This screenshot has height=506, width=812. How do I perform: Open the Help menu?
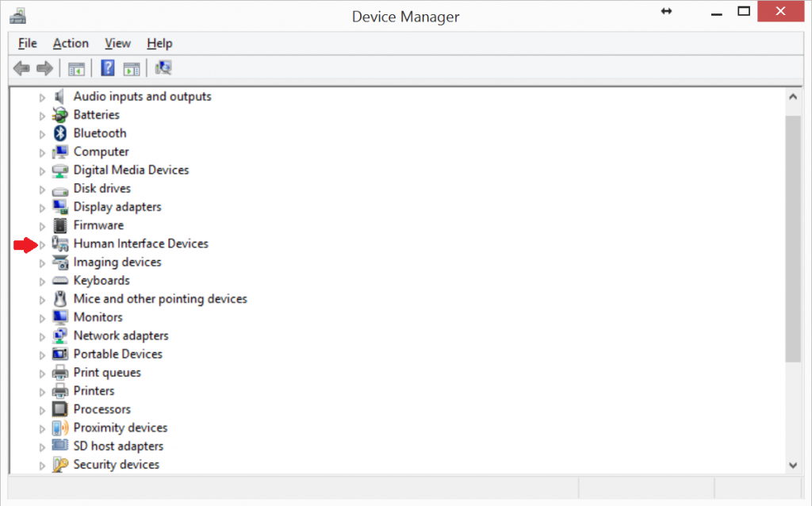pyautogui.click(x=159, y=43)
